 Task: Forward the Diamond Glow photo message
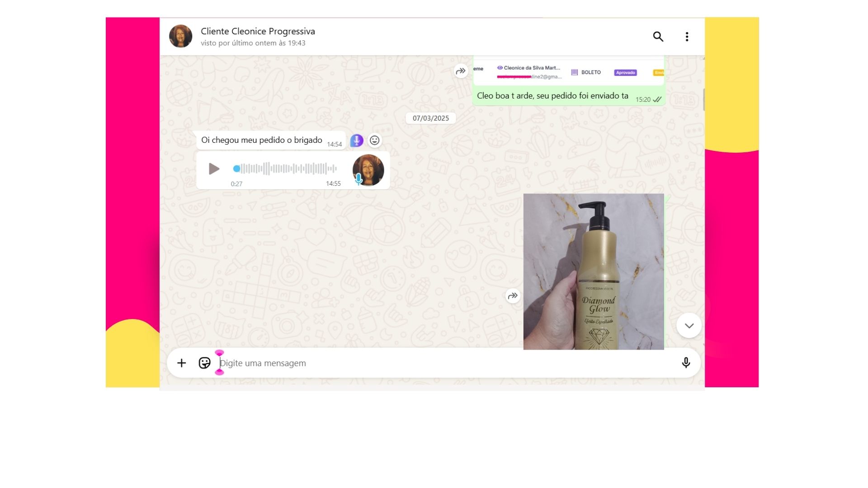[513, 296]
